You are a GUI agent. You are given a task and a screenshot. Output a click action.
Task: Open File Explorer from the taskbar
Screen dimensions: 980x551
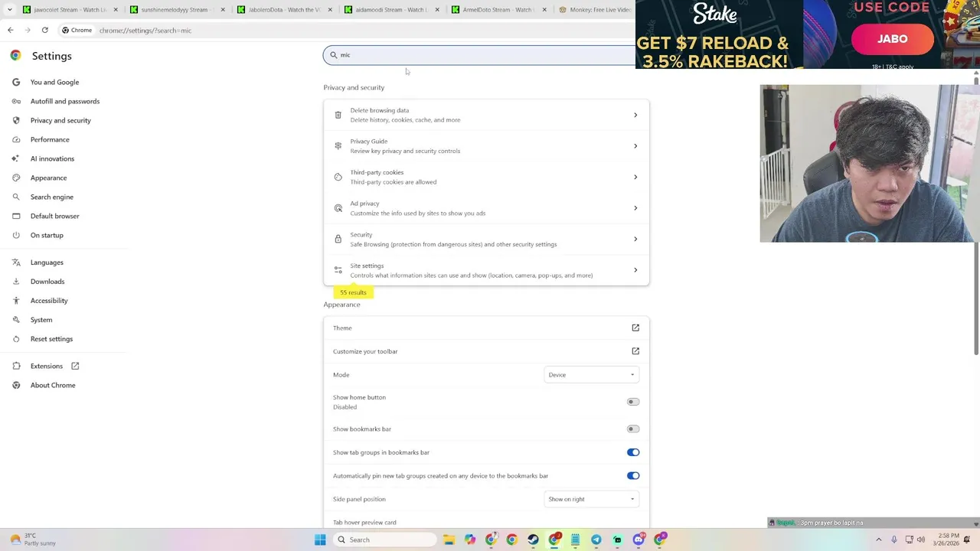449,540
